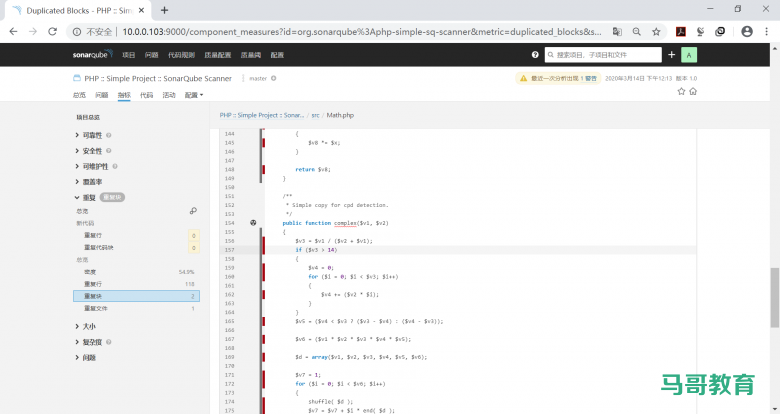This screenshot has width=780, height=414.
Task: Click the 项目总览 sidebar heading
Action: point(88,117)
